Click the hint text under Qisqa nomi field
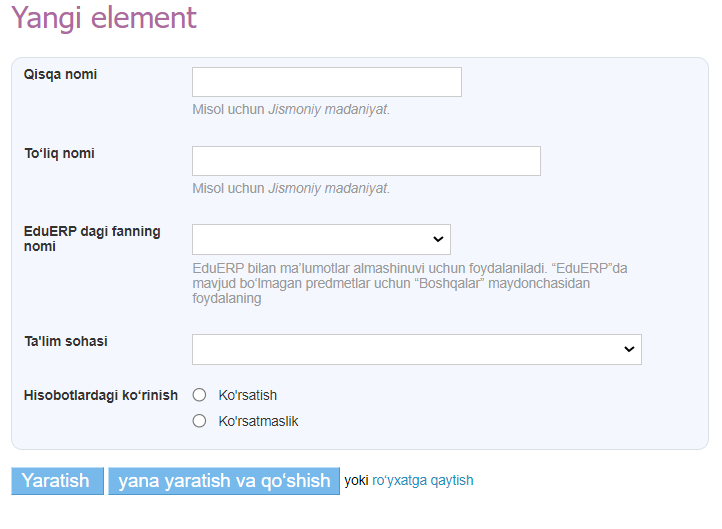Screen dimensions: 722x529 click(290, 109)
